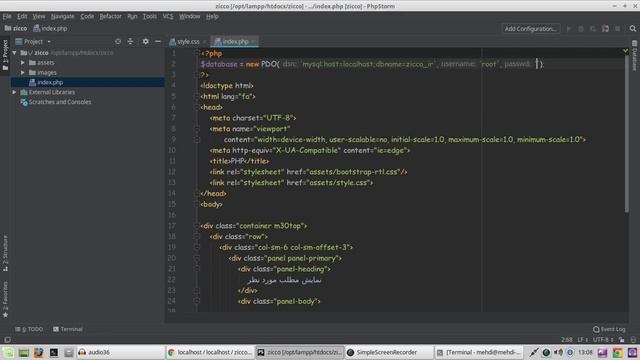The width and height of the screenshot is (640, 360).
Task: Open the File menu
Action: coord(7,16)
